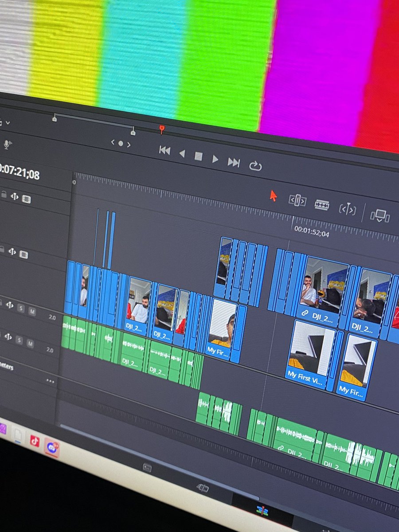Open TikTok from the taskbar
The height and width of the screenshot is (532, 399).
point(35,441)
